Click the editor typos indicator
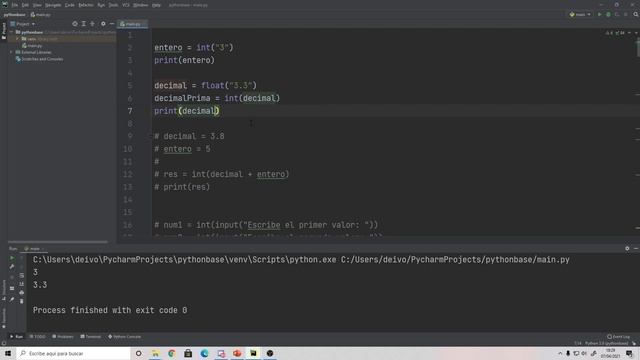Viewport: 640px width, 360px height. click(x=620, y=33)
